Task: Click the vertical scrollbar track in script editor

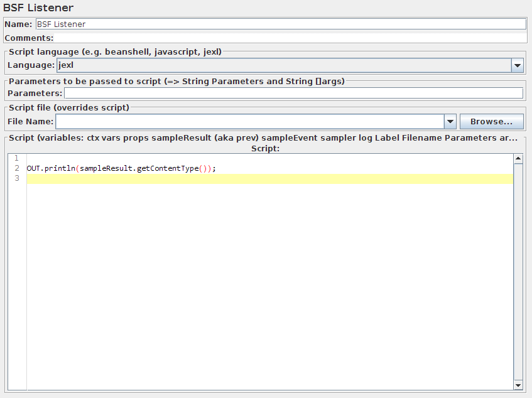Action: click(x=518, y=270)
